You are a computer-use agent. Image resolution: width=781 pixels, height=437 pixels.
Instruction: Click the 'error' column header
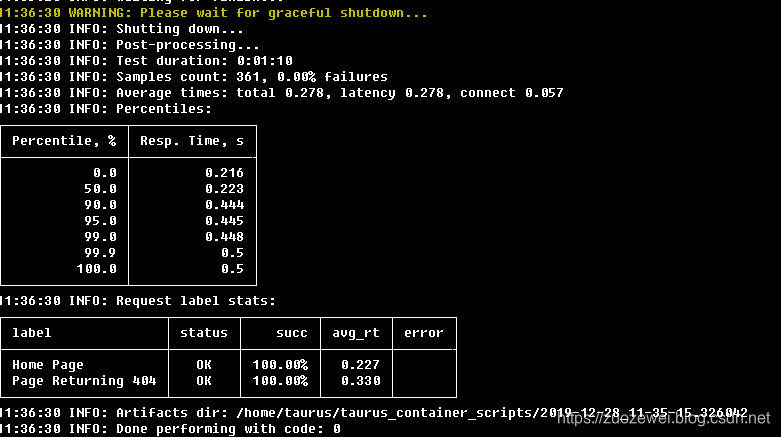pos(424,333)
